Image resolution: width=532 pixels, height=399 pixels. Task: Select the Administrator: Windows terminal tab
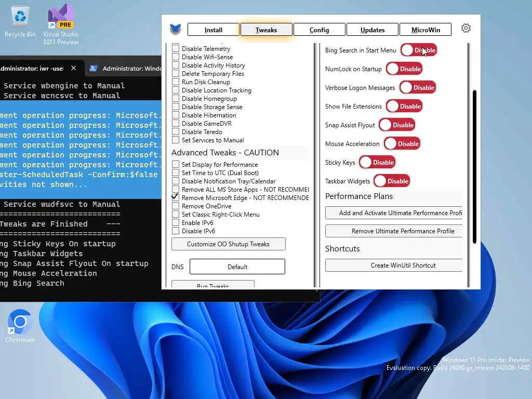click(x=126, y=69)
